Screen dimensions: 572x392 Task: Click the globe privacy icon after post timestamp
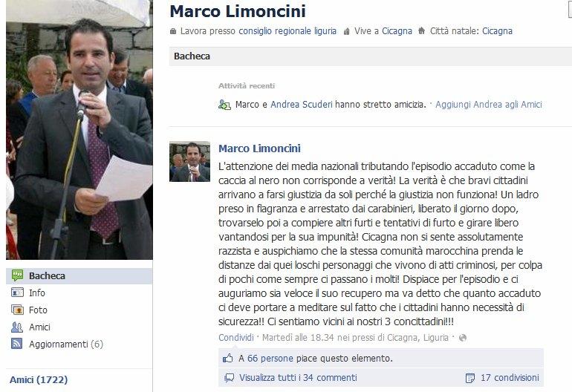[463, 338]
